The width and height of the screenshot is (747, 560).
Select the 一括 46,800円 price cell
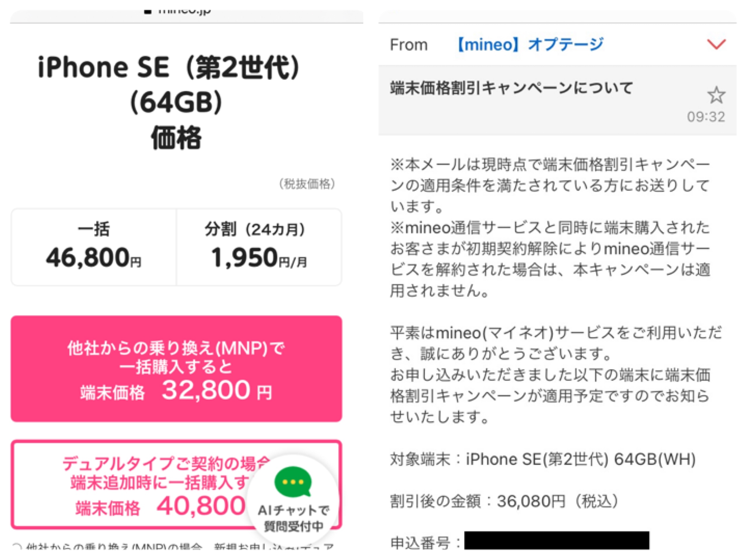click(x=94, y=247)
